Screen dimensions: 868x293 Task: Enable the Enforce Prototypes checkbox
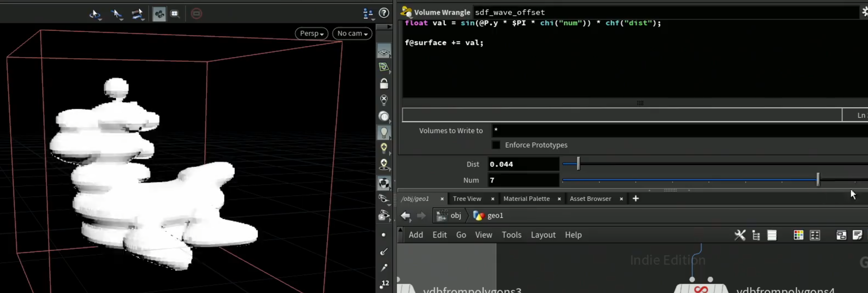pyautogui.click(x=496, y=145)
